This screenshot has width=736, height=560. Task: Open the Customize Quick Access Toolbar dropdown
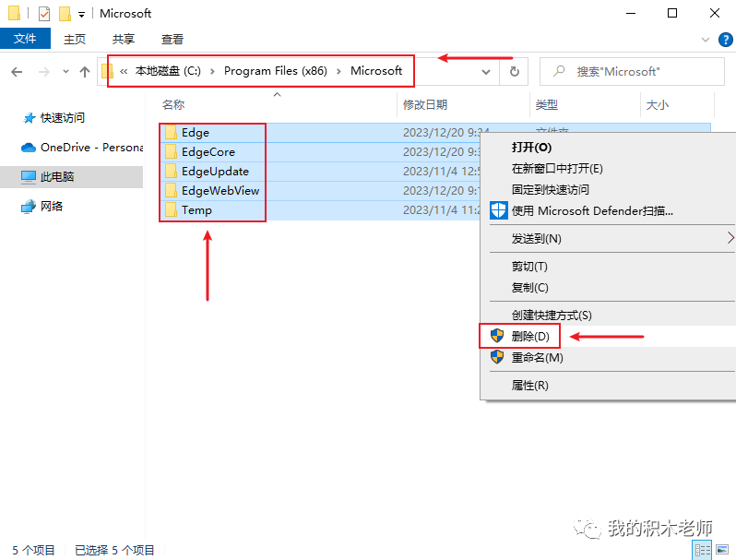81,15
